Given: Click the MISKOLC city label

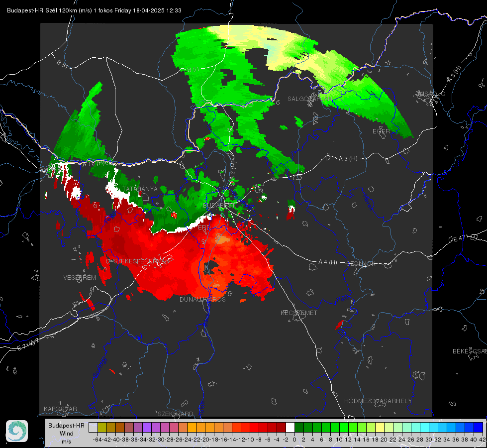Looking at the screenshot, I should 431,94.
